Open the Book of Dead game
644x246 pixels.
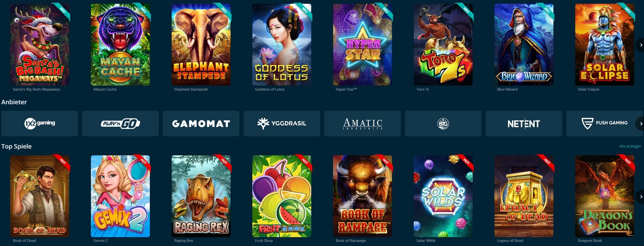[x=40, y=196]
